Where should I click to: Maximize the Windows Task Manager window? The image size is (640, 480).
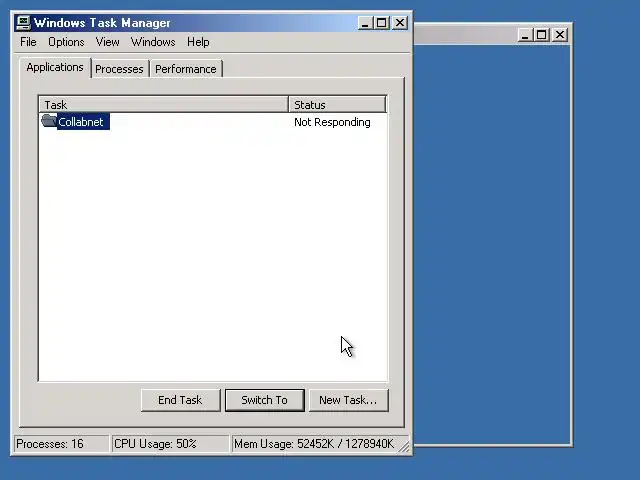pos(382,23)
